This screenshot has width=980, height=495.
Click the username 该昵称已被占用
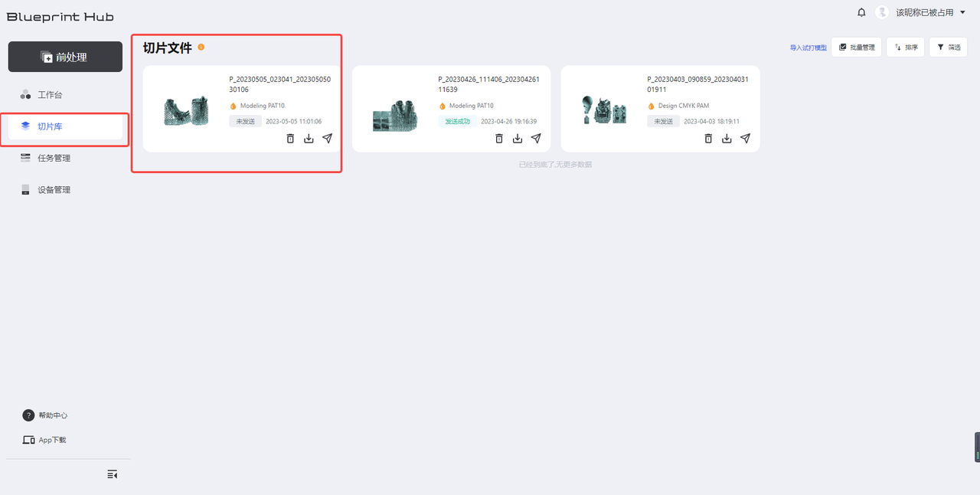click(x=925, y=12)
